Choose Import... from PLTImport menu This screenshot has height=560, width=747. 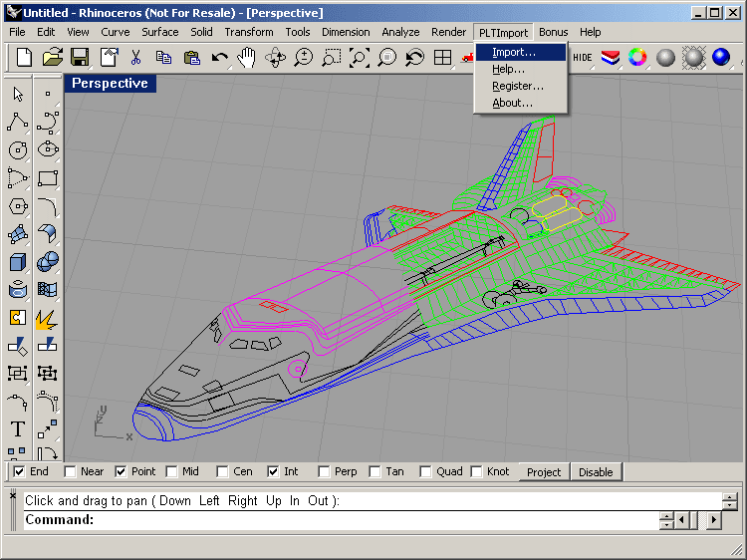[514, 52]
